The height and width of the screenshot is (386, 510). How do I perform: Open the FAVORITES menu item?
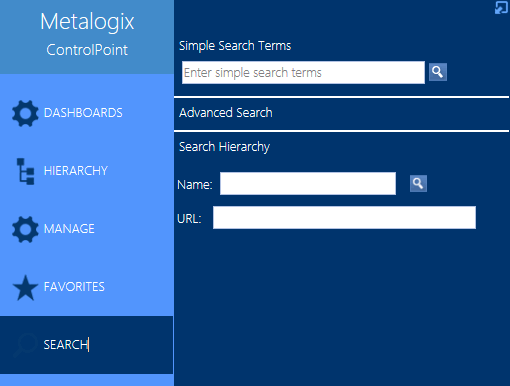pyautogui.click(x=87, y=287)
